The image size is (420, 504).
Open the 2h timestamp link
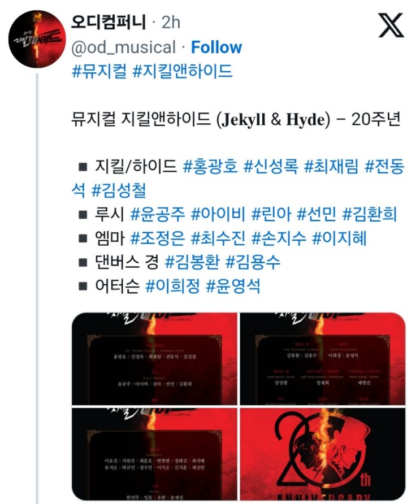pos(171,23)
